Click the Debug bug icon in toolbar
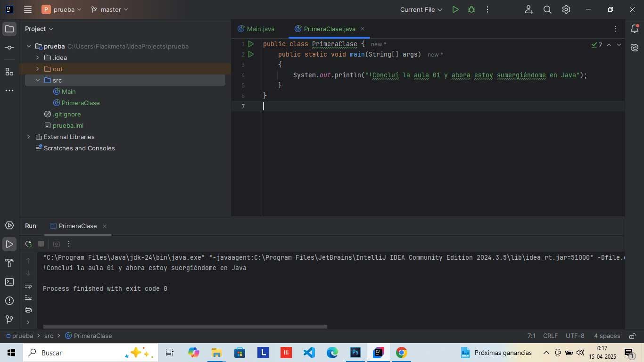The height and width of the screenshot is (362, 644). [x=471, y=9]
